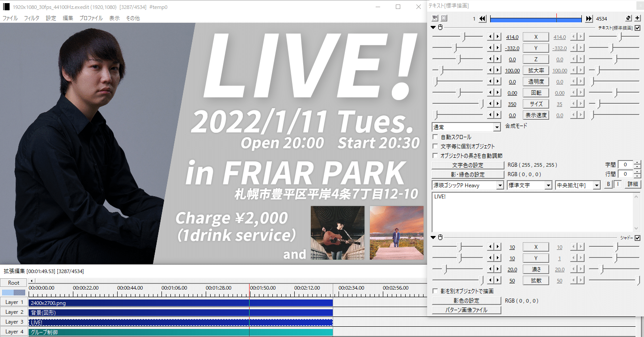Select the グループ制御 object on Layer 4

(181, 332)
